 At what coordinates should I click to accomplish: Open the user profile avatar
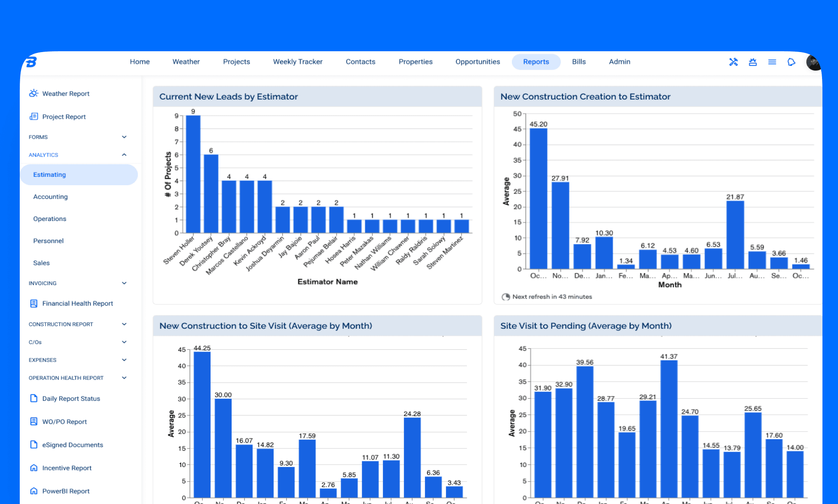point(813,62)
